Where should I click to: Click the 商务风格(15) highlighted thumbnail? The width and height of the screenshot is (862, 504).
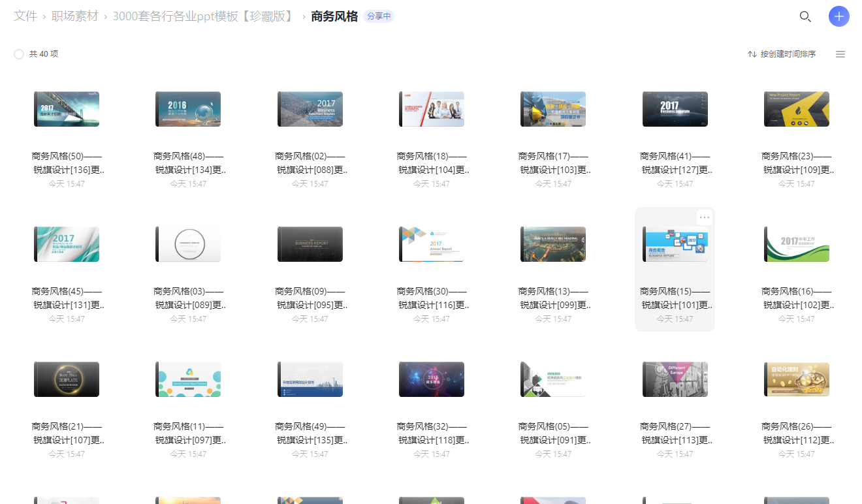(675, 244)
